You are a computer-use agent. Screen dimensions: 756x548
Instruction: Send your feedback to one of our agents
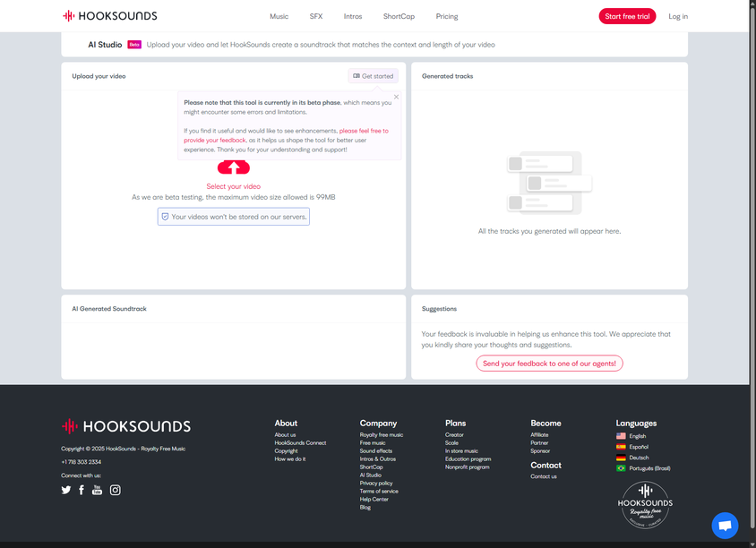click(549, 363)
